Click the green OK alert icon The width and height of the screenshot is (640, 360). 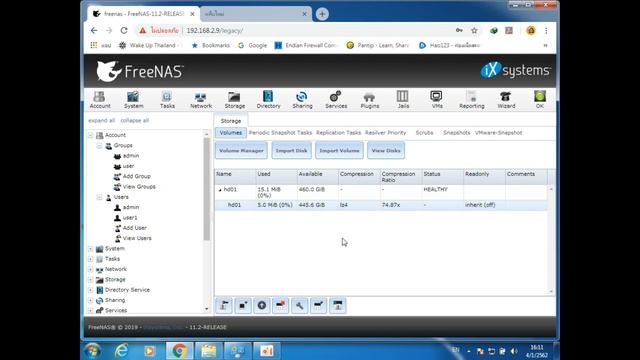pyautogui.click(x=540, y=100)
